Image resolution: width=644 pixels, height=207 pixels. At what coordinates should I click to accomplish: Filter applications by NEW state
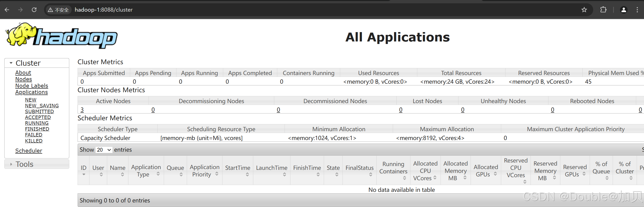pos(31,100)
